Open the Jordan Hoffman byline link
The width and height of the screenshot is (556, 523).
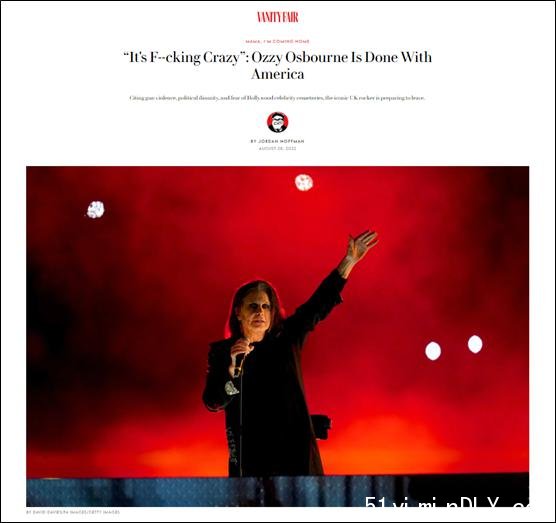pyautogui.click(x=277, y=141)
